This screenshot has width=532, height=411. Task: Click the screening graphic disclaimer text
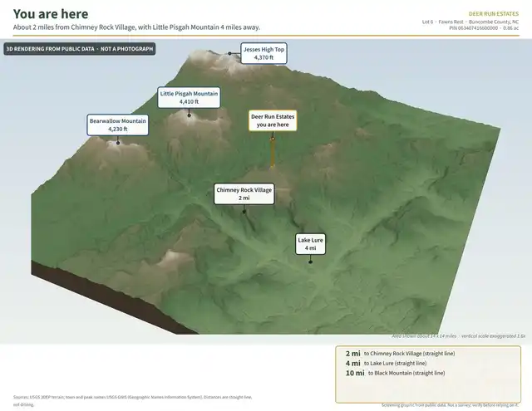click(x=450, y=405)
